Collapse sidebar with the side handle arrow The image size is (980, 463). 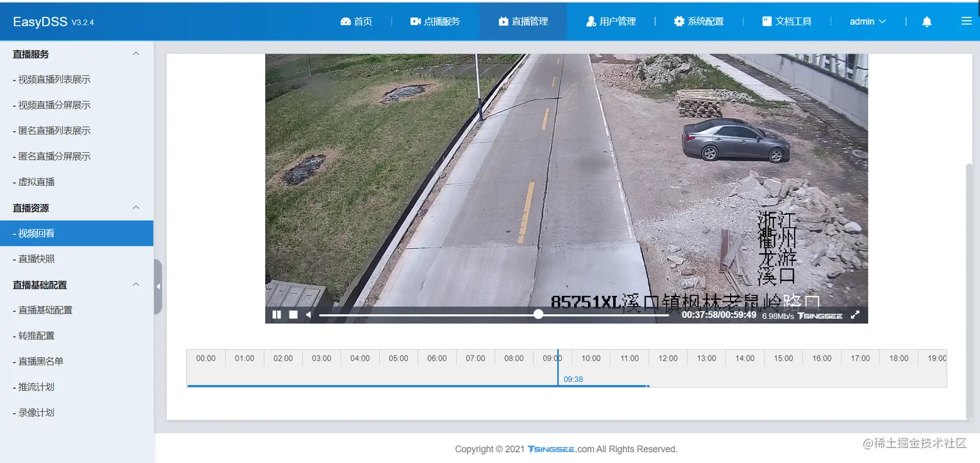coord(158,286)
